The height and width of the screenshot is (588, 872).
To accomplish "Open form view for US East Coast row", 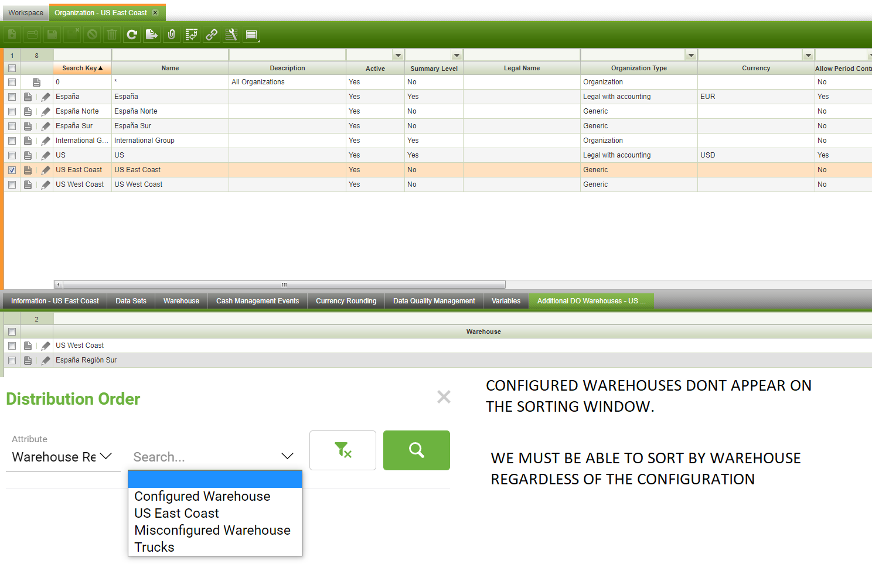I will coord(28,170).
